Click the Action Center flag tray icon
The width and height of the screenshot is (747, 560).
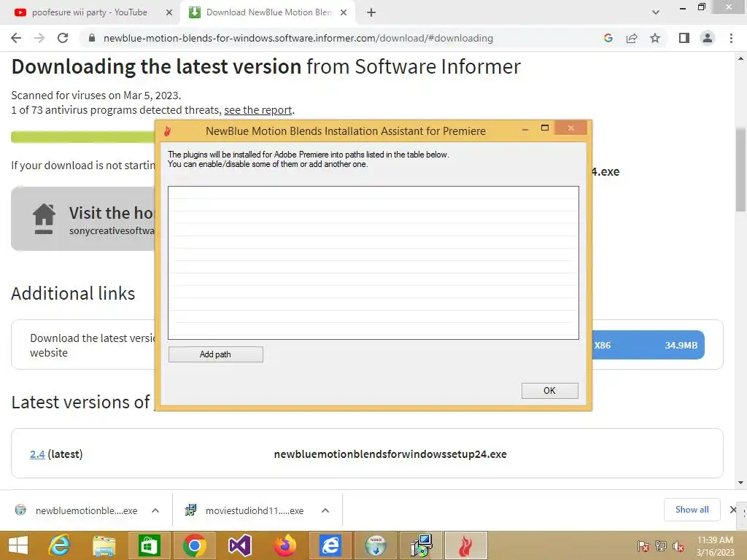(643, 546)
